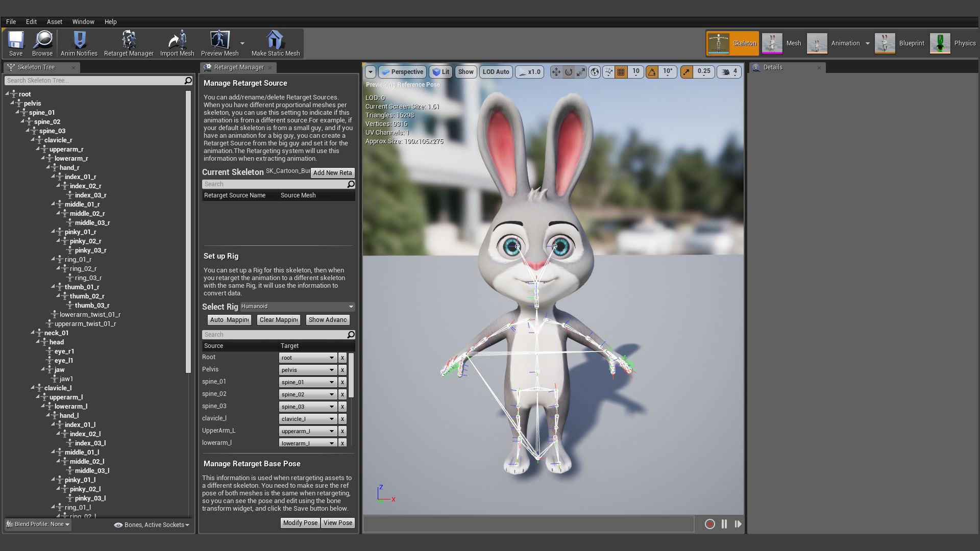
Task: Collapse the clavicle_r bone in tree
Action: point(33,140)
